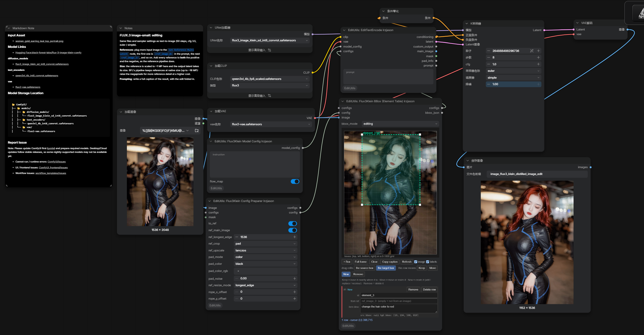Click the item desc text field
Viewport: 644px width, 335px height.
click(399, 309)
